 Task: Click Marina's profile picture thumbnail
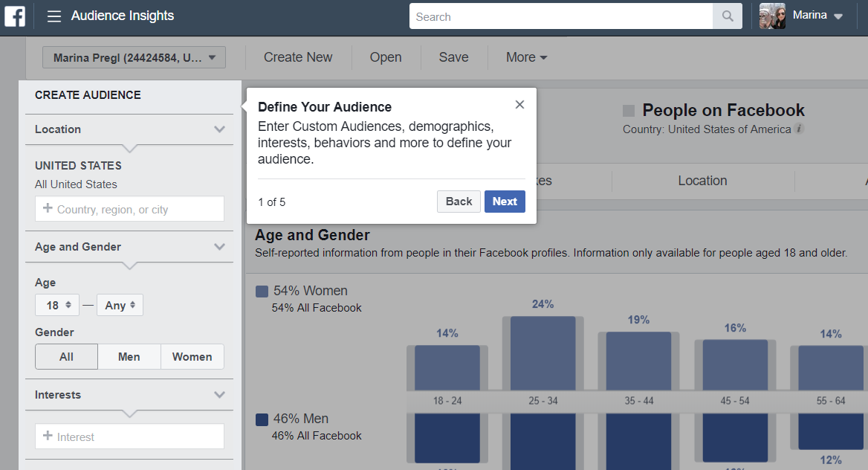[x=772, y=16]
